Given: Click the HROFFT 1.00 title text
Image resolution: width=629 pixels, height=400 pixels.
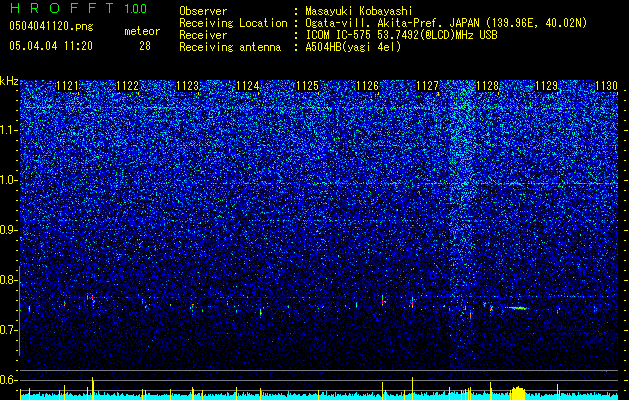Looking at the screenshot, I should [x=78, y=8].
